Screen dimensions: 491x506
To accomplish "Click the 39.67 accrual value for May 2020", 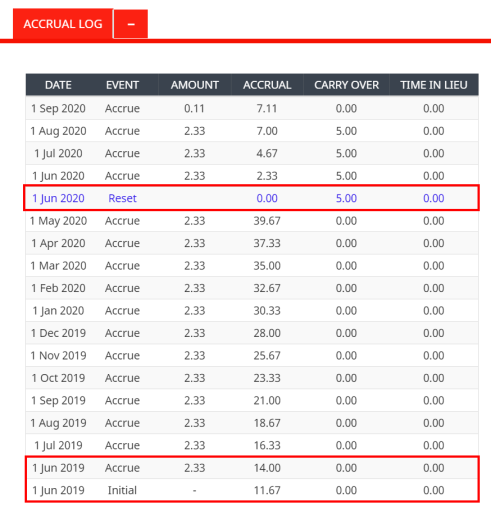I will click(x=267, y=221).
